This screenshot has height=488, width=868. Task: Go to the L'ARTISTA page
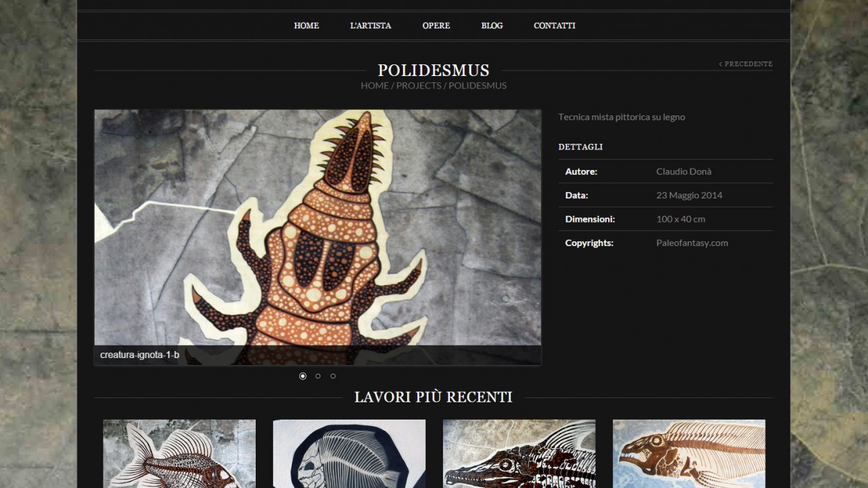[370, 26]
